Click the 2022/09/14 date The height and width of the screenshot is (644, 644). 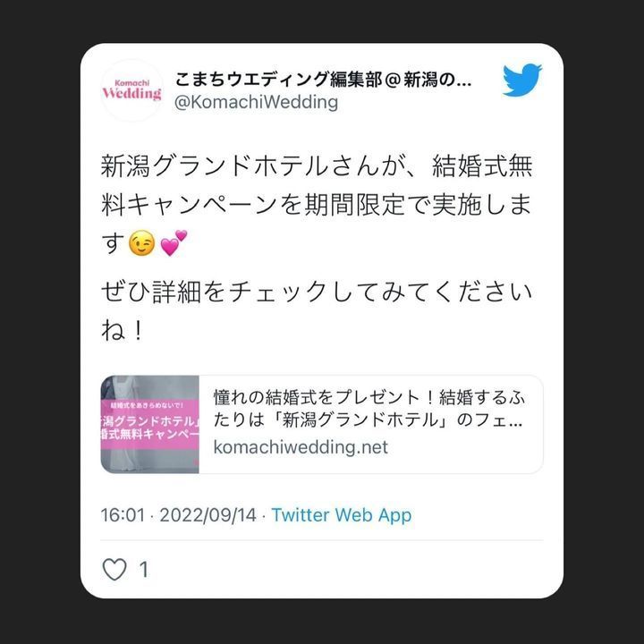(208, 515)
